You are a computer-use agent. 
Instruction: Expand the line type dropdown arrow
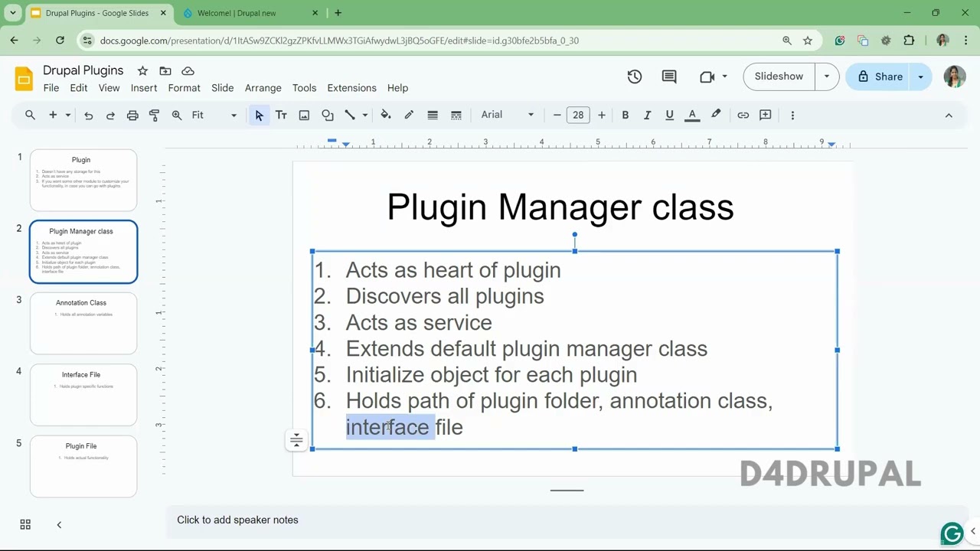pos(364,115)
